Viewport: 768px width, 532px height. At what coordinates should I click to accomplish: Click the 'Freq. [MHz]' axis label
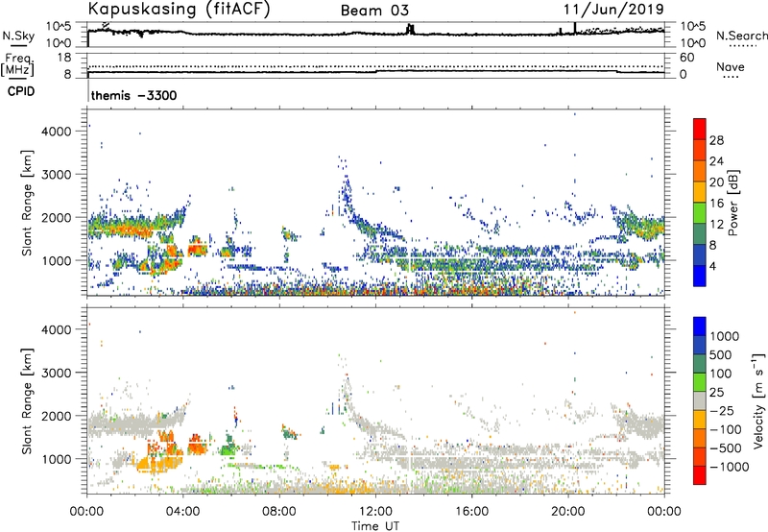(17, 65)
